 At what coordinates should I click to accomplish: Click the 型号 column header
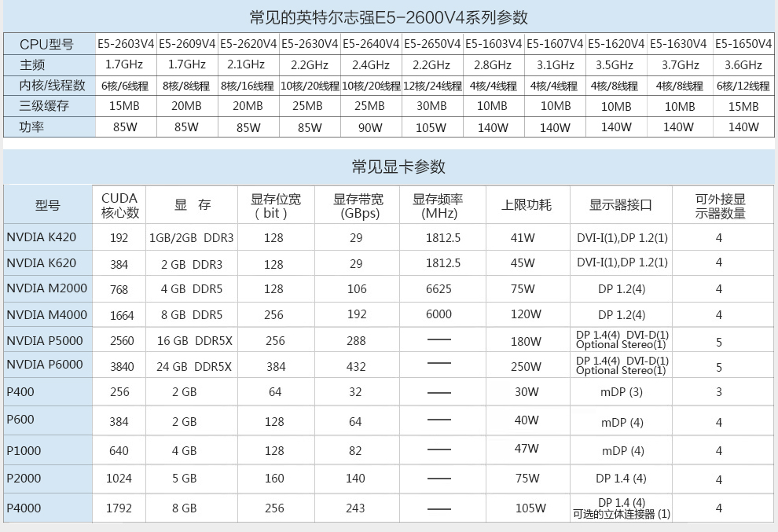tap(48, 204)
